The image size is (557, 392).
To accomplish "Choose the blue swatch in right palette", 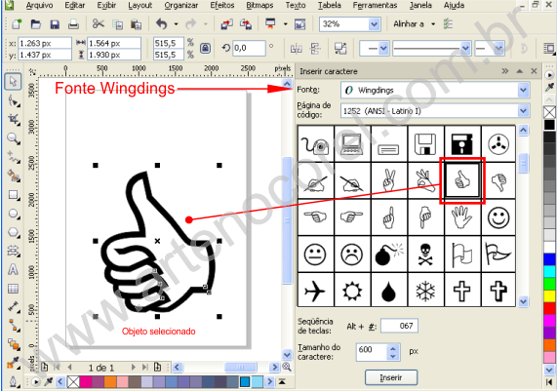I will click(549, 259).
